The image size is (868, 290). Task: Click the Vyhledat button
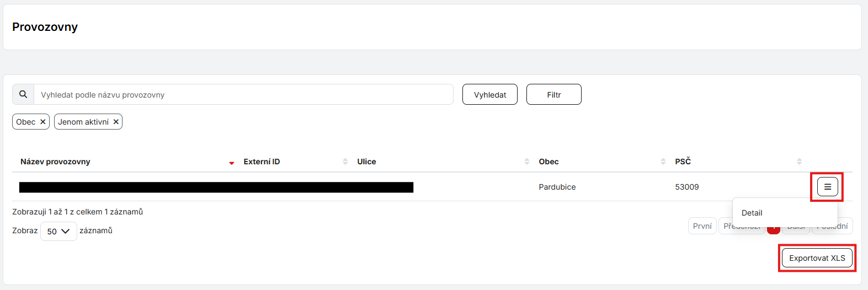tap(489, 94)
